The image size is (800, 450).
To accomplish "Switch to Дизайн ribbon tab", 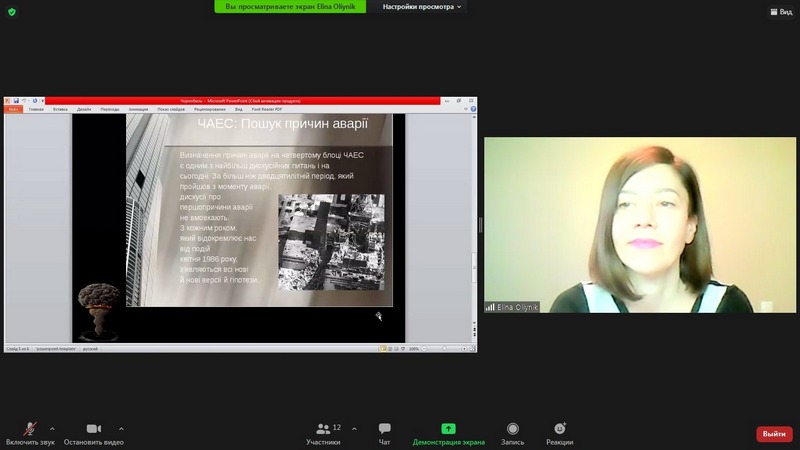I will (x=84, y=109).
